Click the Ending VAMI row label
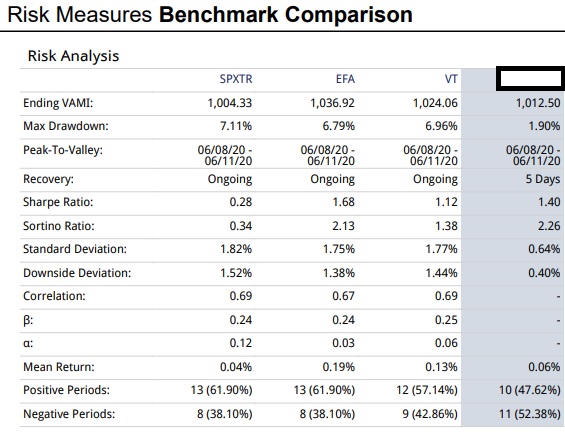The height and width of the screenshot is (436, 565). click(58, 103)
